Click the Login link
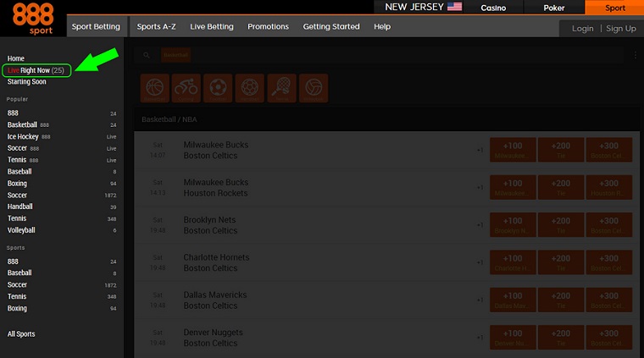The height and width of the screenshot is (358, 644). [x=582, y=28]
